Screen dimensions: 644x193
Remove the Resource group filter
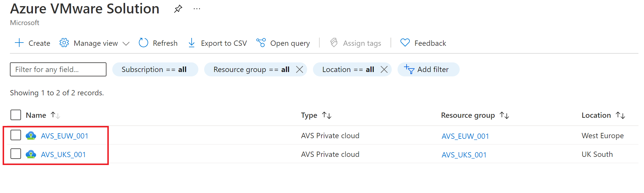pyautogui.click(x=300, y=69)
